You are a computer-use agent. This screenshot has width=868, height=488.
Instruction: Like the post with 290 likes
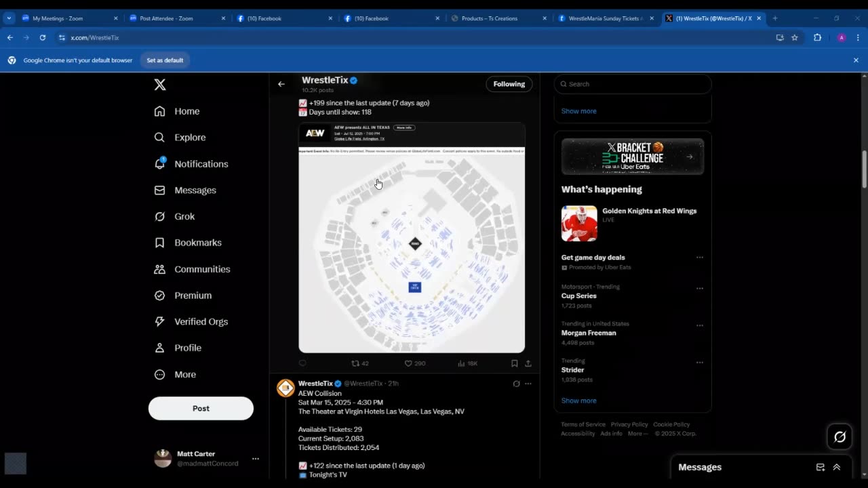(x=414, y=364)
